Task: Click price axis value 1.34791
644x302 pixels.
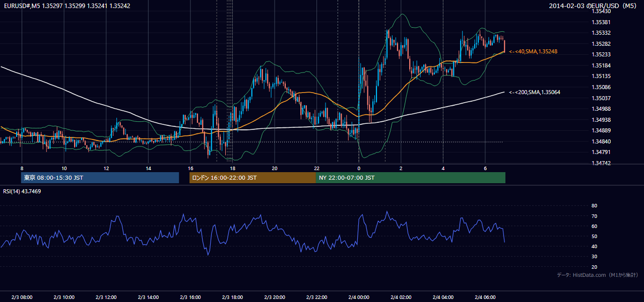Action: pos(601,152)
